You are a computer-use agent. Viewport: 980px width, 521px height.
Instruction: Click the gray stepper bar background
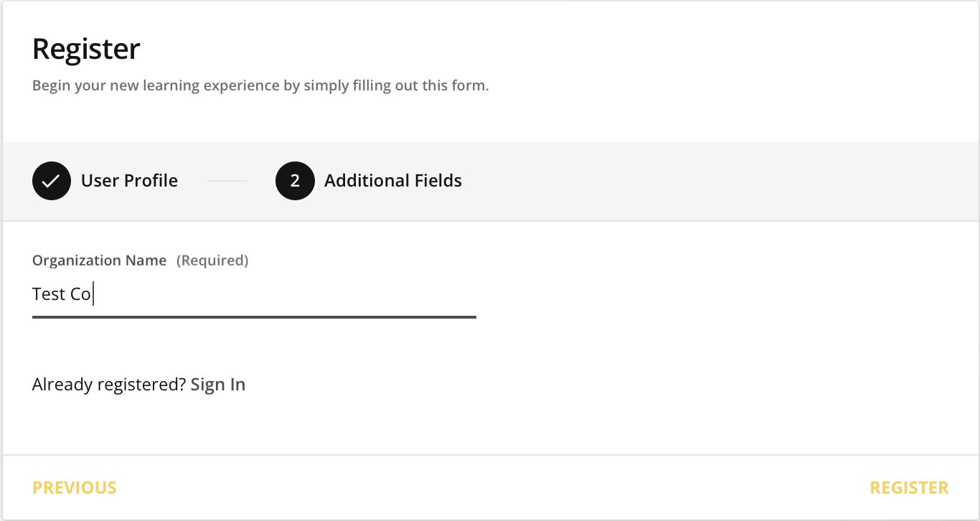coord(717,181)
